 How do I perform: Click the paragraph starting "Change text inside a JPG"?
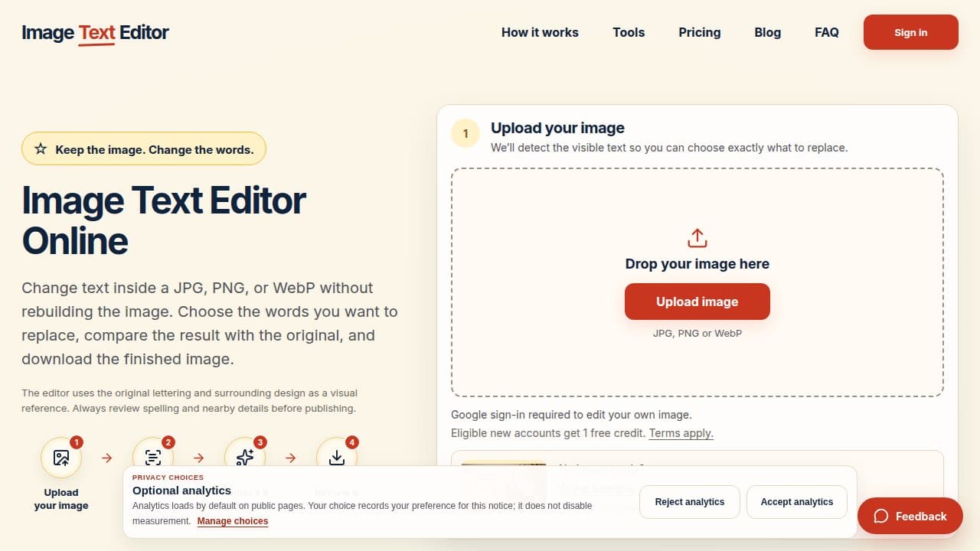pyautogui.click(x=210, y=323)
